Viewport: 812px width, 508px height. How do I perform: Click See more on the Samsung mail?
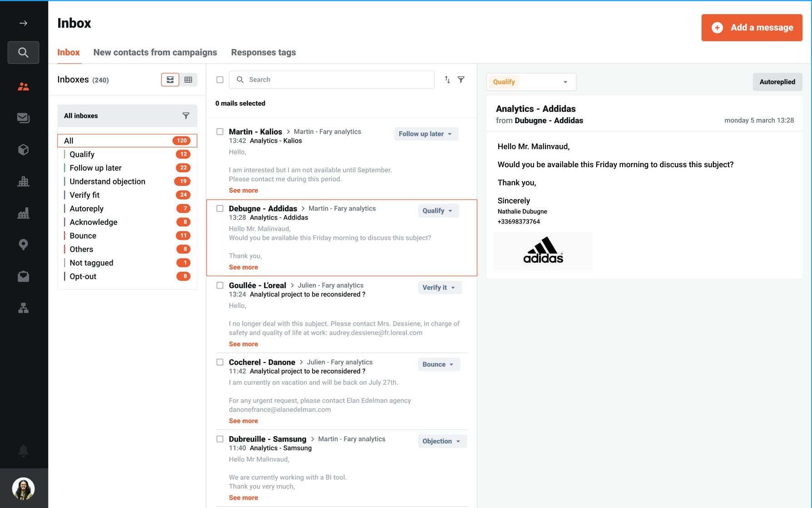click(x=243, y=498)
